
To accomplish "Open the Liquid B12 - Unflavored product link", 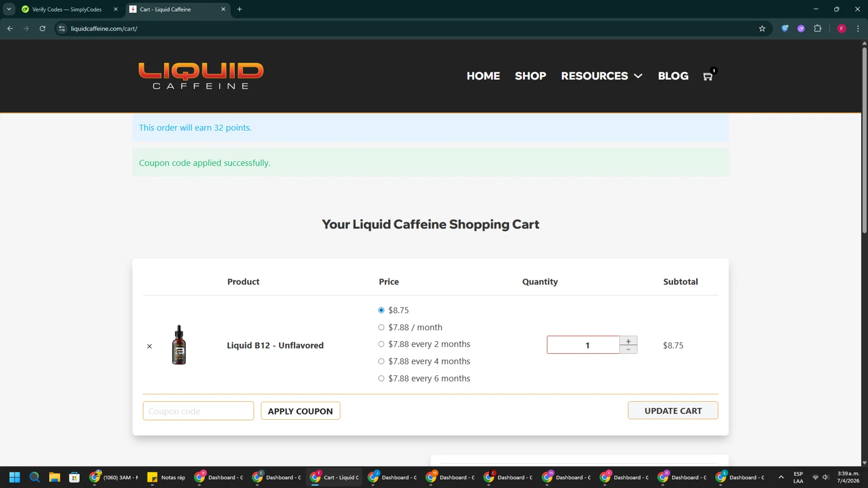I will (275, 346).
